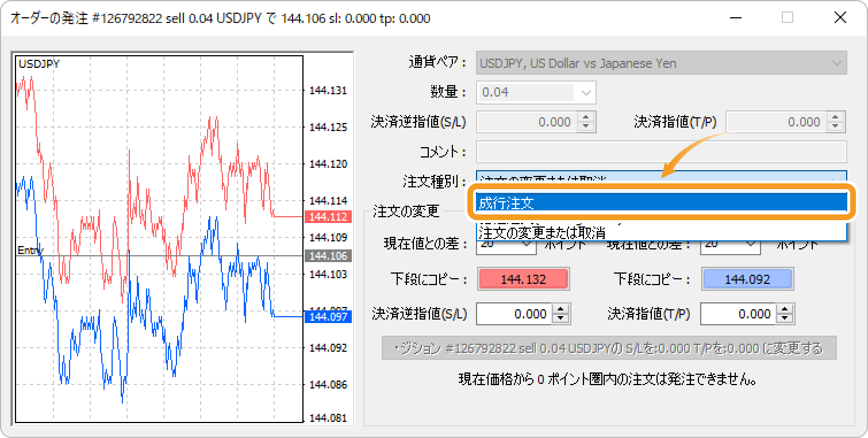This screenshot has width=868, height=438.
Task: Click the red 144.112 ask price label
Action: 329,217
